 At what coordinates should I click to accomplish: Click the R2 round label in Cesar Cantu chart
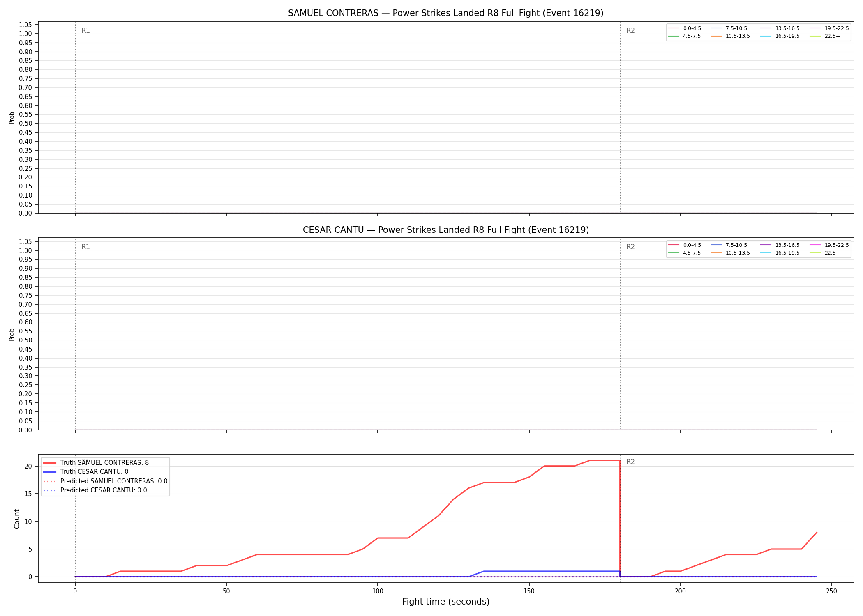click(x=630, y=247)
